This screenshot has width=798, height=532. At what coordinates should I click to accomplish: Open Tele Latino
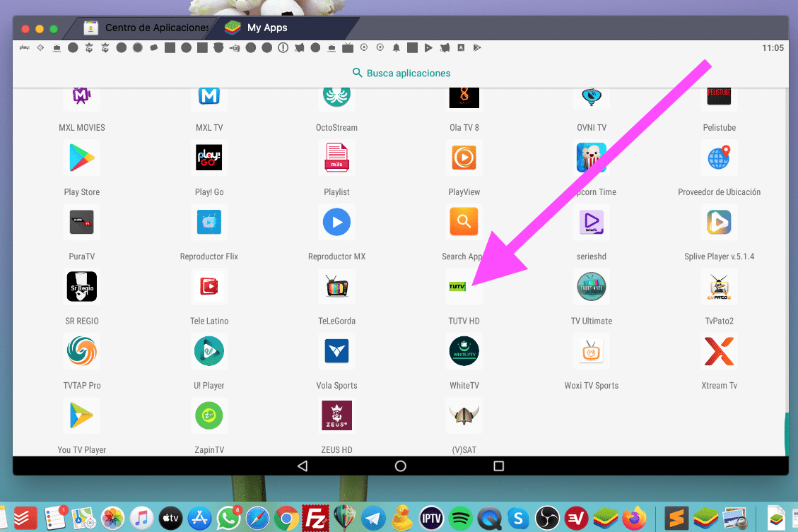(x=209, y=286)
